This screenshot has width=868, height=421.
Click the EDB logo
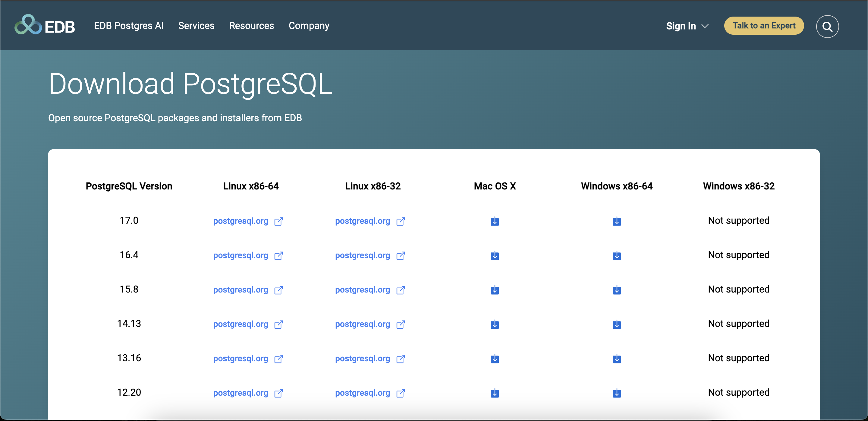click(45, 25)
